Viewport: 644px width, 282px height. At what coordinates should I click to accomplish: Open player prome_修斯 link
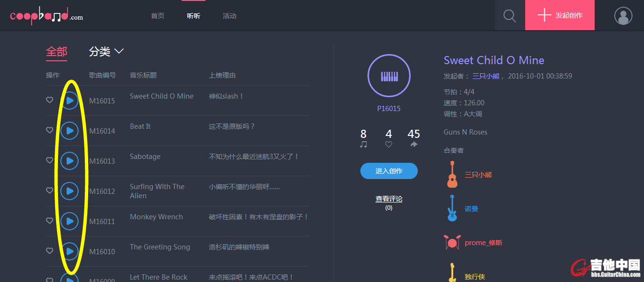tap(483, 243)
